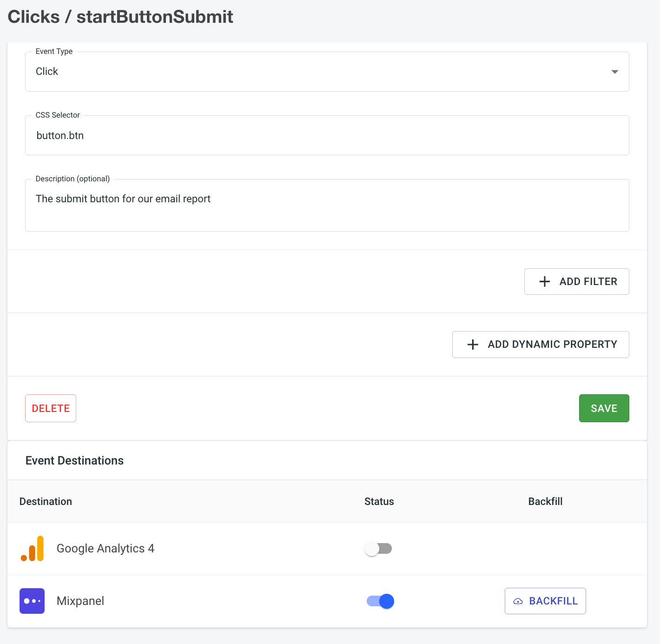660x644 pixels.
Task: Click the DELETE button
Action: pyautogui.click(x=50, y=408)
